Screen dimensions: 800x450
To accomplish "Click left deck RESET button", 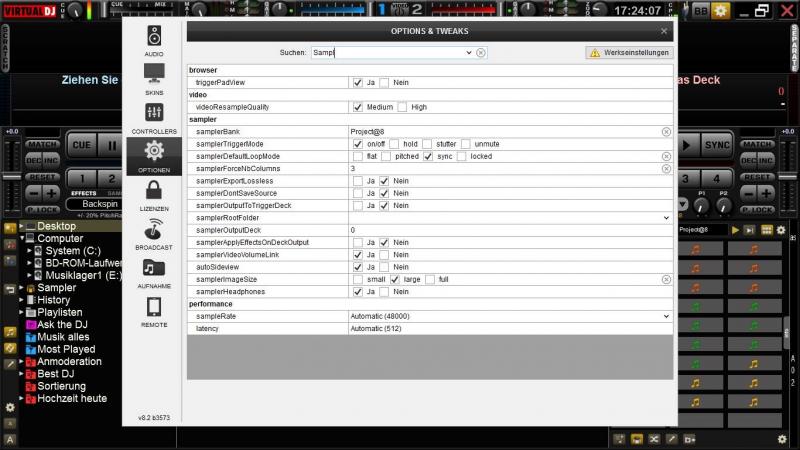I will (x=42, y=177).
